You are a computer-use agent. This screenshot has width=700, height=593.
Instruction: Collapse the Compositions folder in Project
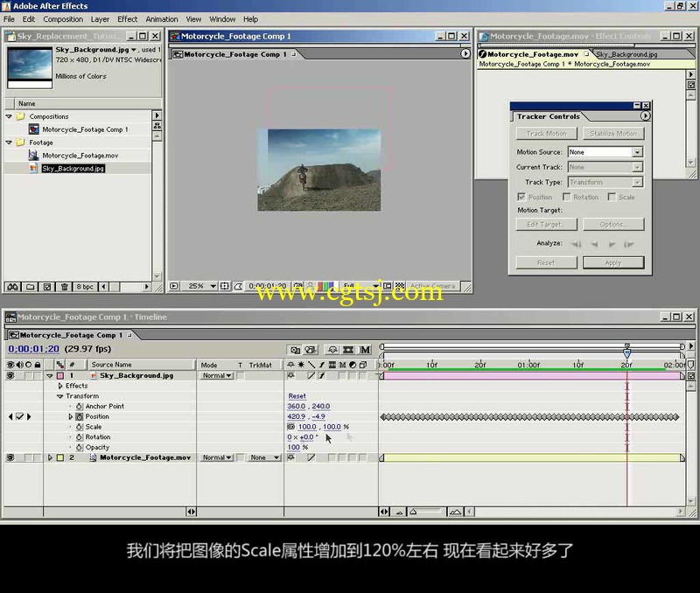[x=9, y=116]
